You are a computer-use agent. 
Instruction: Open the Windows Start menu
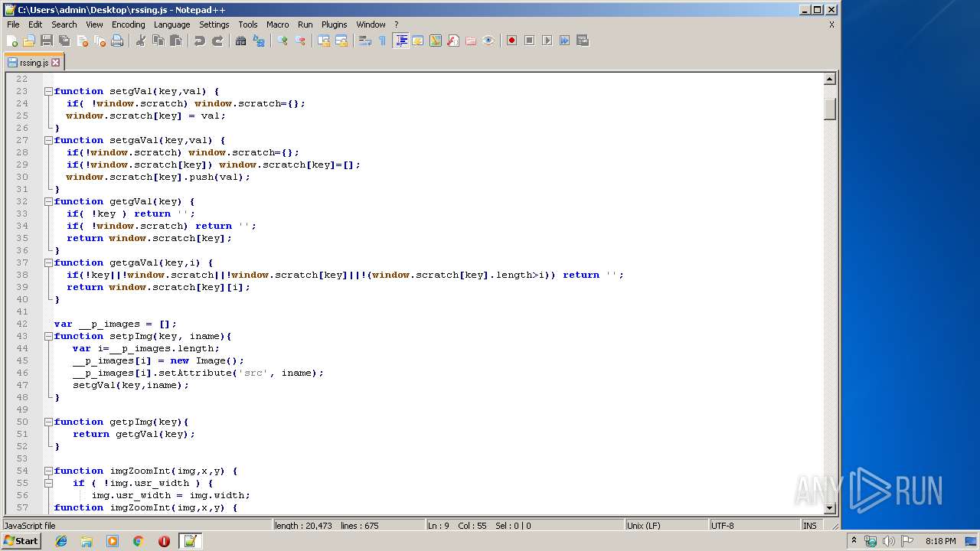(x=21, y=541)
